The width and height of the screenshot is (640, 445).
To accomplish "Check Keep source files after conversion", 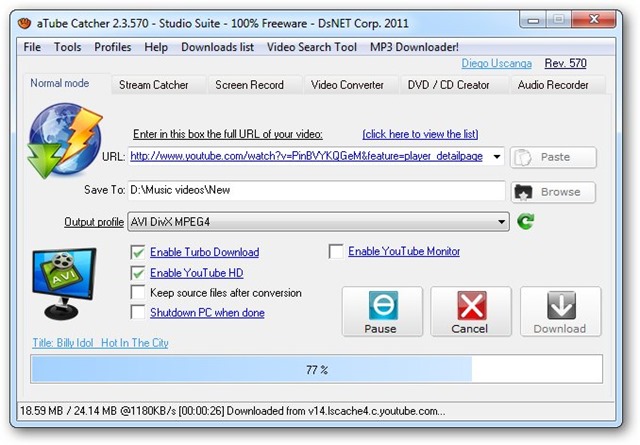I will click(x=138, y=293).
